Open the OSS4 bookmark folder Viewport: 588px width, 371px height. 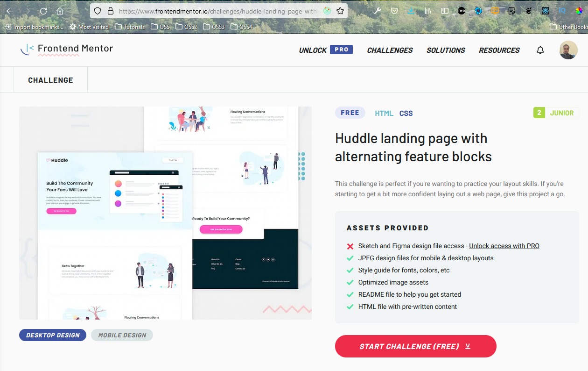tap(241, 27)
